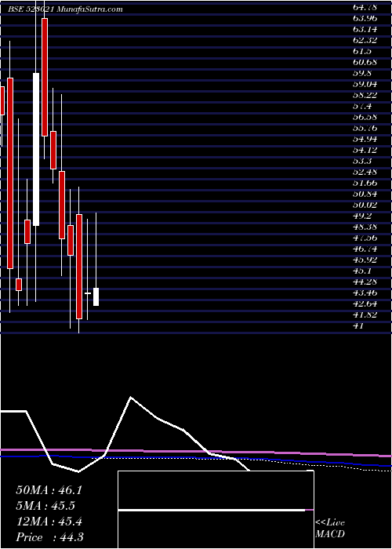Click the 64.78 price axis label
The image size is (392, 549).
[x=365, y=6]
